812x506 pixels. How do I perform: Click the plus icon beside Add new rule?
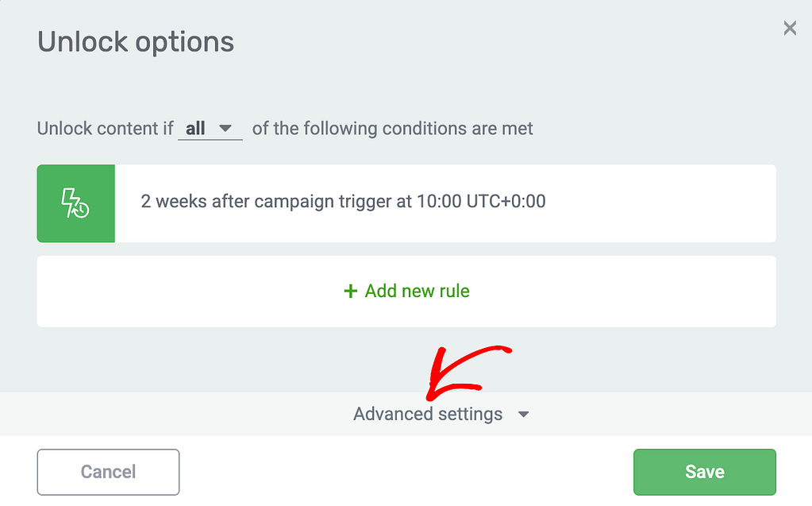(x=351, y=291)
